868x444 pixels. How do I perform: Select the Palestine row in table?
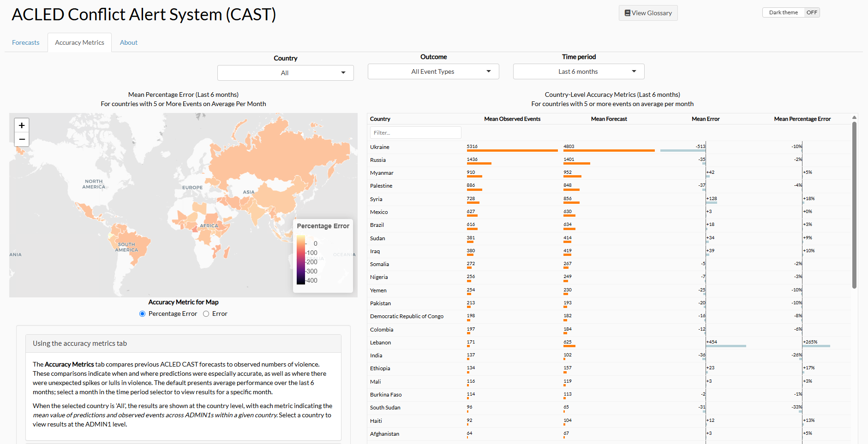pyautogui.click(x=609, y=186)
